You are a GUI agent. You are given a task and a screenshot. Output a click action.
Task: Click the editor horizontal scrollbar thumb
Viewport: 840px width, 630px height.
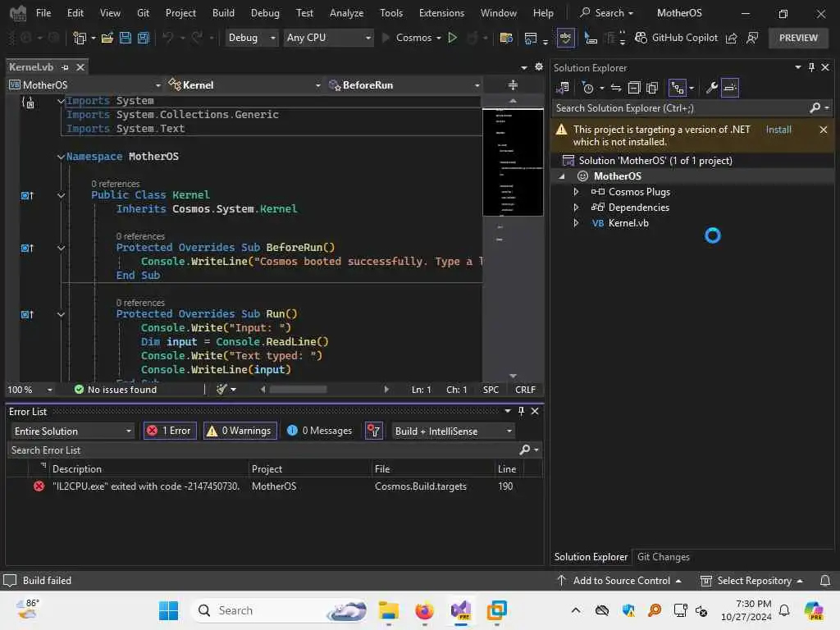pos(298,390)
